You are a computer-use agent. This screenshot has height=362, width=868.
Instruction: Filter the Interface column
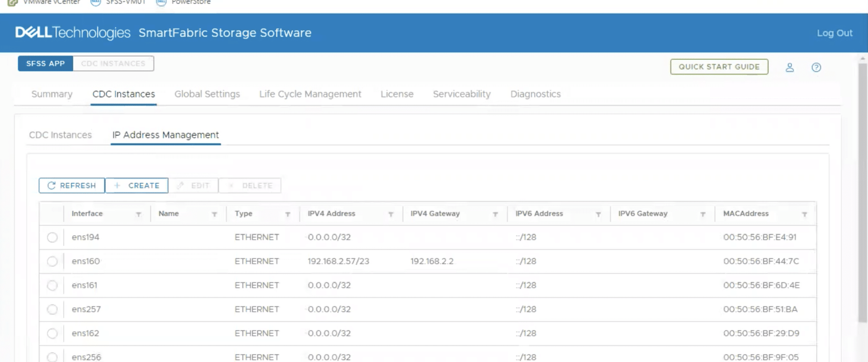(x=139, y=214)
